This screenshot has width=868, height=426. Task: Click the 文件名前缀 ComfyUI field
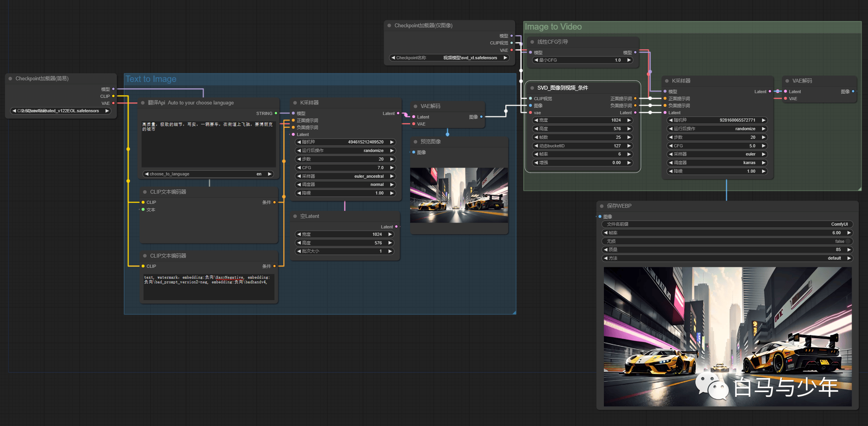pos(727,224)
